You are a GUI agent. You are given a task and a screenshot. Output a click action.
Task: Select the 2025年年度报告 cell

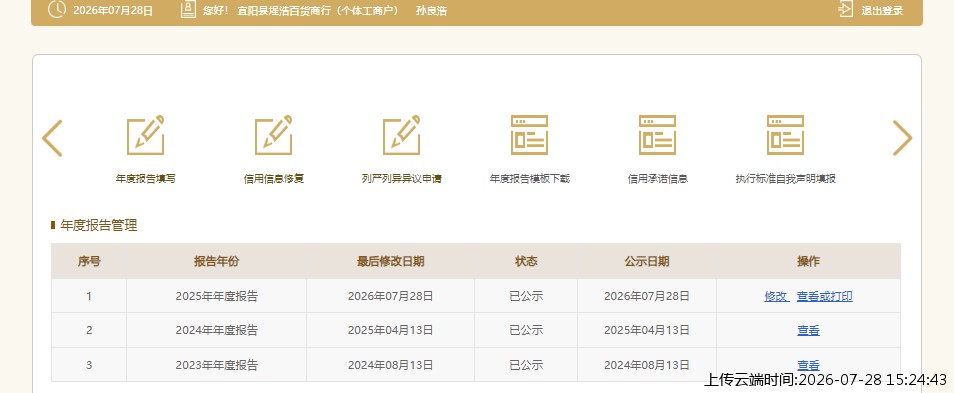coord(217,296)
